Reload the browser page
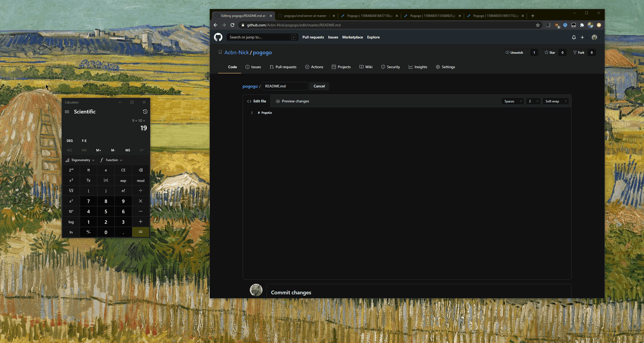The height and width of the screenshot is (343, 644). [232, 25]
